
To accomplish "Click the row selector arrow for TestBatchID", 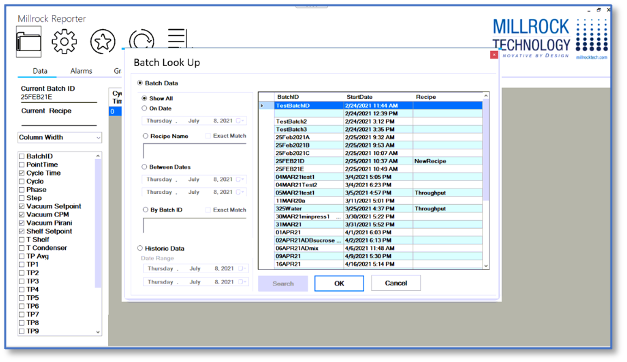I will [x=267, y=106].
